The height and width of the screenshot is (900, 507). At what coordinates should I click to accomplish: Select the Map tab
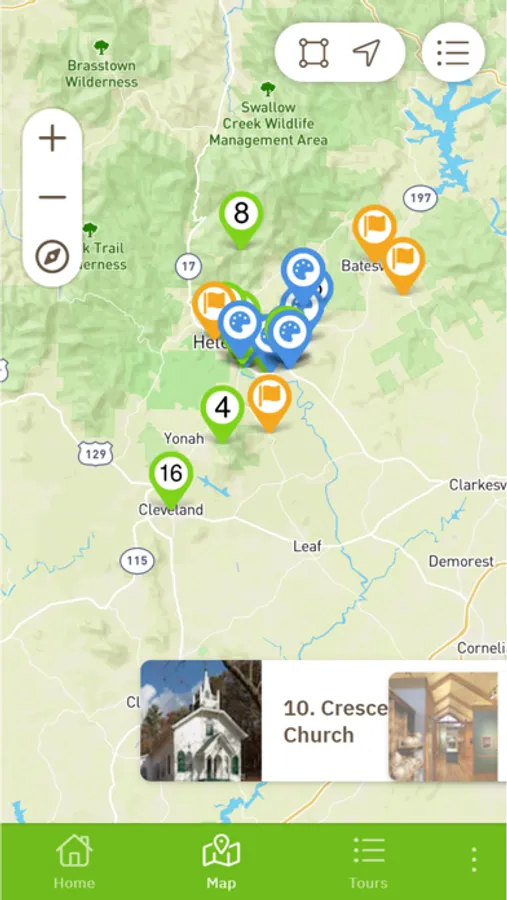point(221,862)
